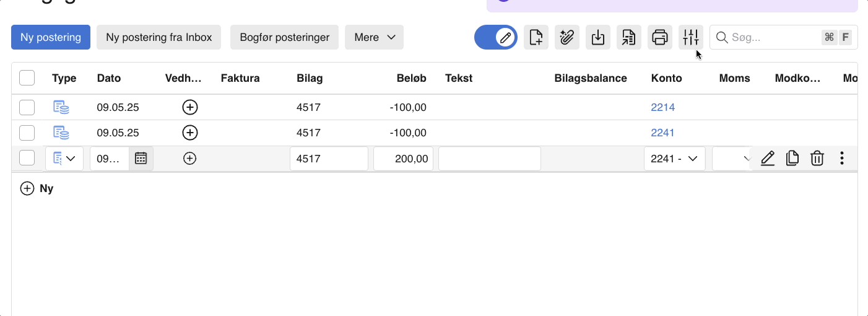Click the print icon in toolbar

point(660,37)
